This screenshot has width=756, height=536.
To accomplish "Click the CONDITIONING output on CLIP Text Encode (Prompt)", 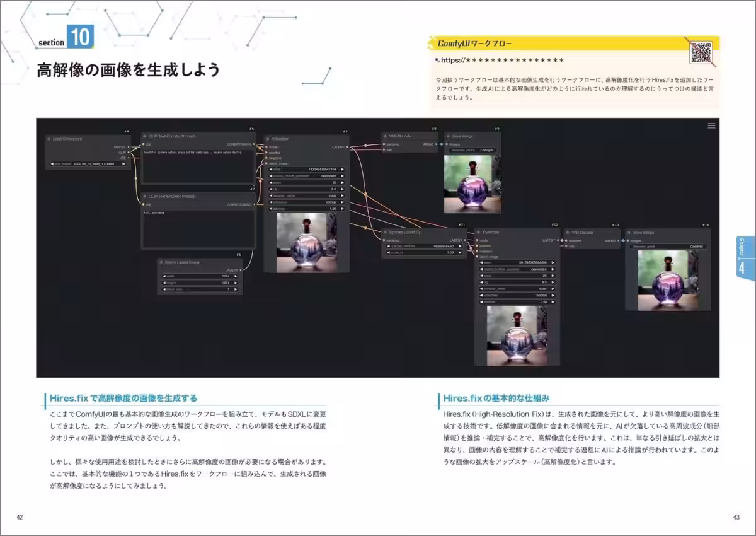I will tap(254, 144).
